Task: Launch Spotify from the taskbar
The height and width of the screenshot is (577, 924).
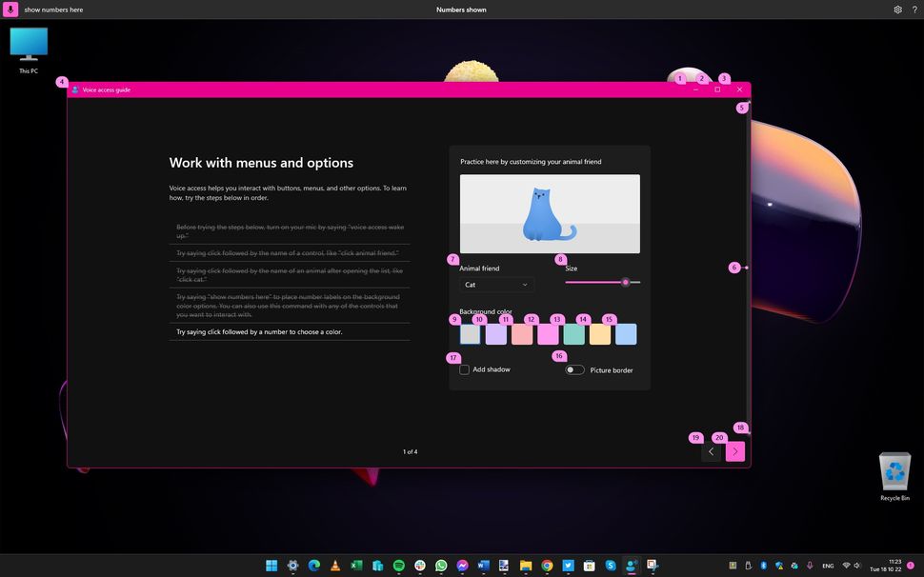Action: 397,565
